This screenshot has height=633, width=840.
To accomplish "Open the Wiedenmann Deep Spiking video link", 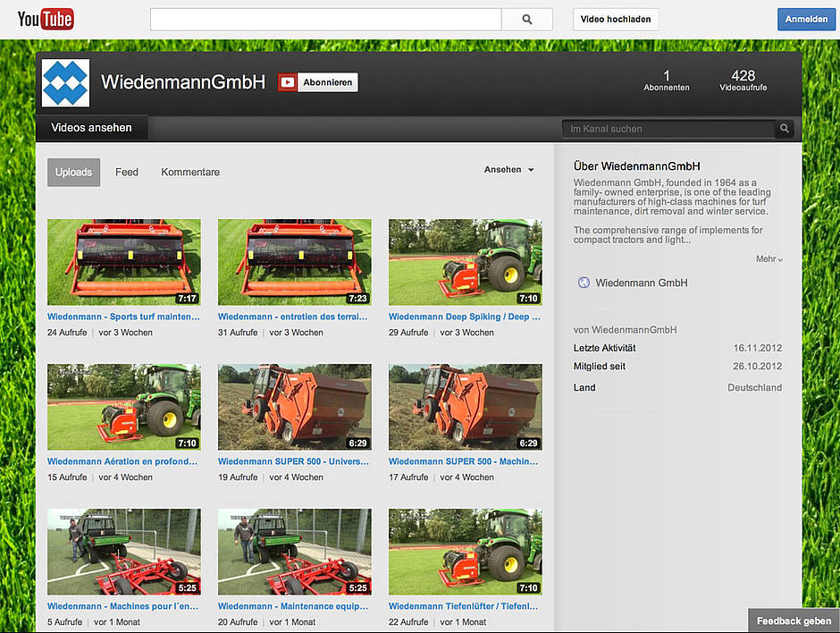I will (464, 316).
